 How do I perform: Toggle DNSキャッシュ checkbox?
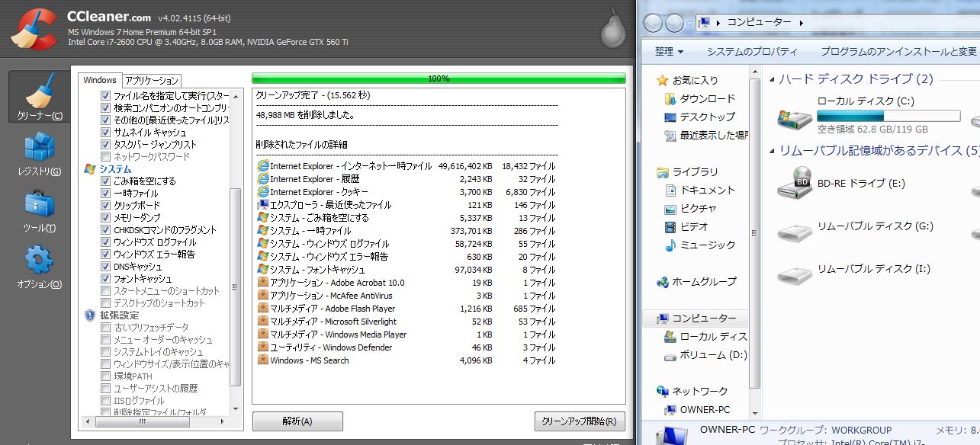click(x=106, y=266)
